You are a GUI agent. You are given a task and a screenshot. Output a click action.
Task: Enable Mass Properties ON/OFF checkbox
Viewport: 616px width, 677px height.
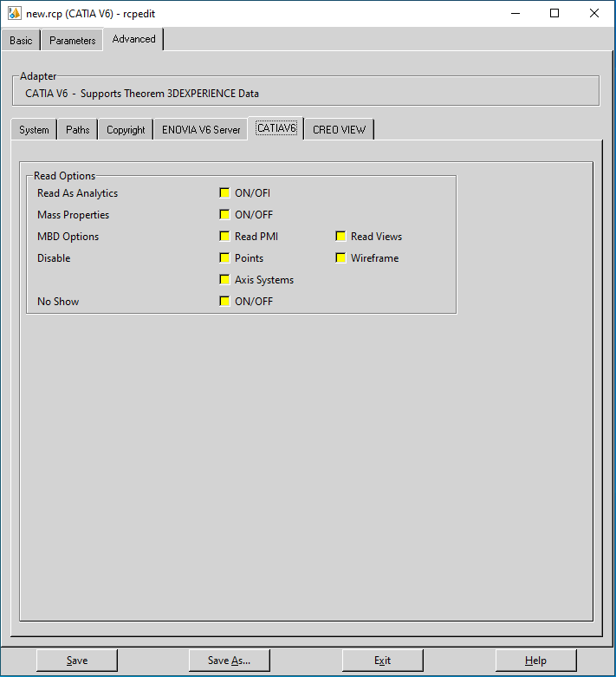[224, 215]
